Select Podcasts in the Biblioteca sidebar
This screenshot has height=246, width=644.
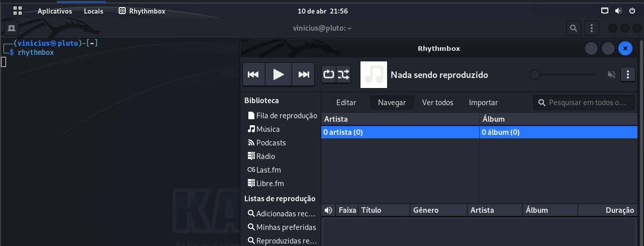pos(271,143)
